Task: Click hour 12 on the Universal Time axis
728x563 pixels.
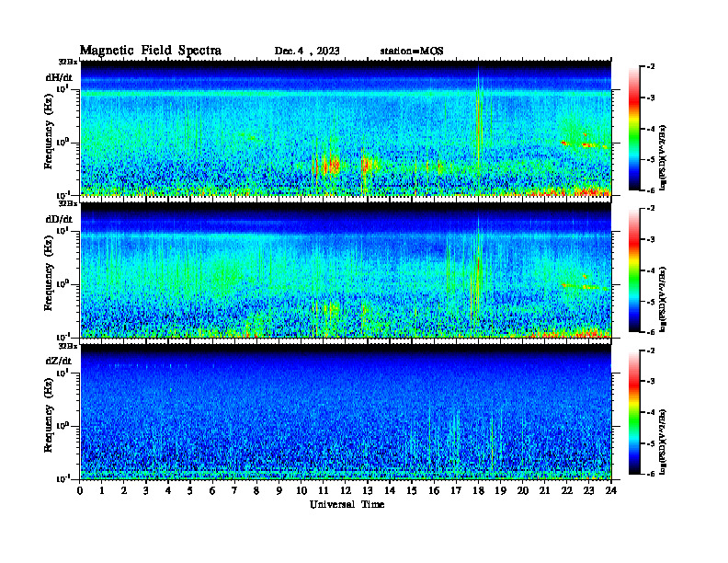Action: click(x=346, y=490)
